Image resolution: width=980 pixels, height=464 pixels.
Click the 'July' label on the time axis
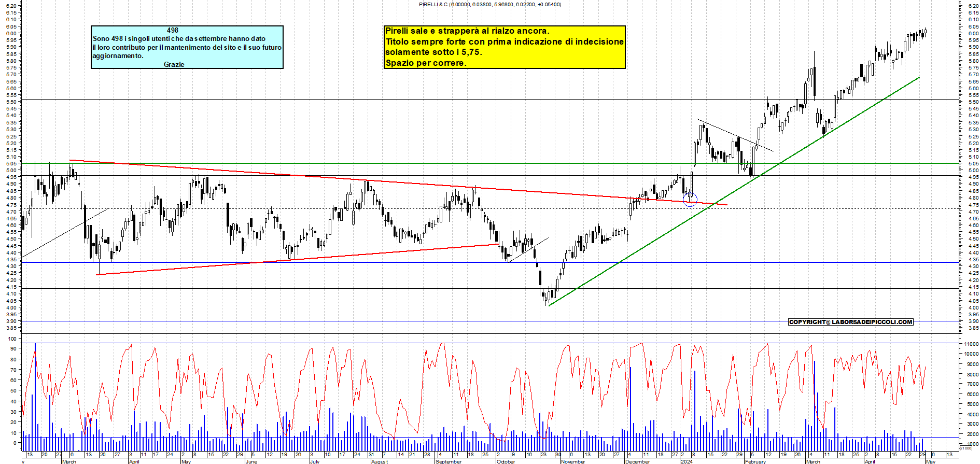coord(315,461)
